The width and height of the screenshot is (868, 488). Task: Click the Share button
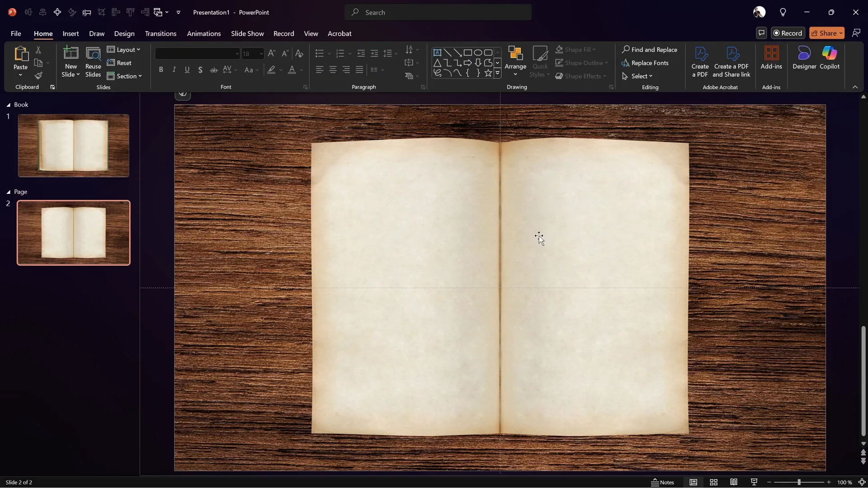click(x=827, y=33)
